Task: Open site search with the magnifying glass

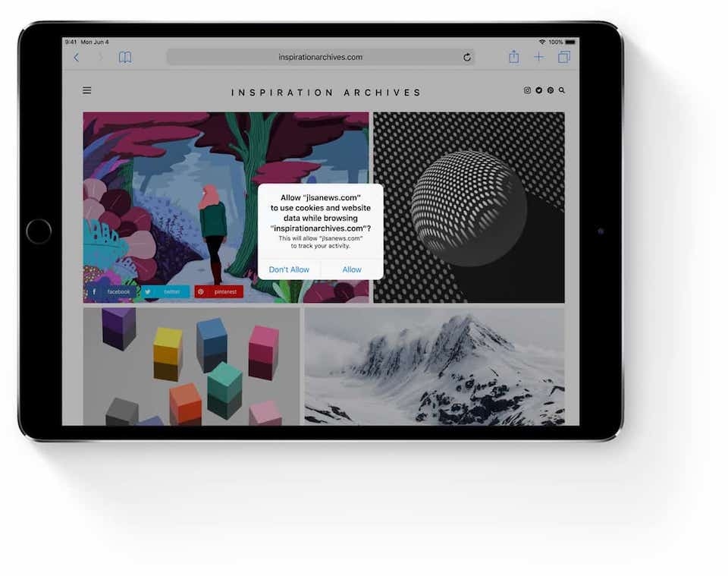Action: (561, 90)
